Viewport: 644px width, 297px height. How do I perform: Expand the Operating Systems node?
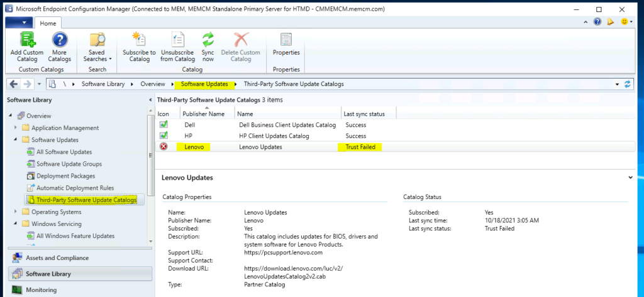coord(16,212)
